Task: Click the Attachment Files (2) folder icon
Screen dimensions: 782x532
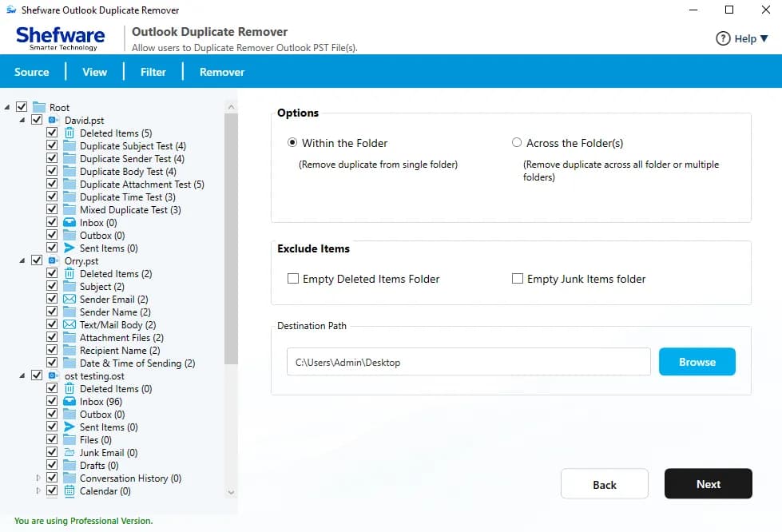Action: click(69, 338)
